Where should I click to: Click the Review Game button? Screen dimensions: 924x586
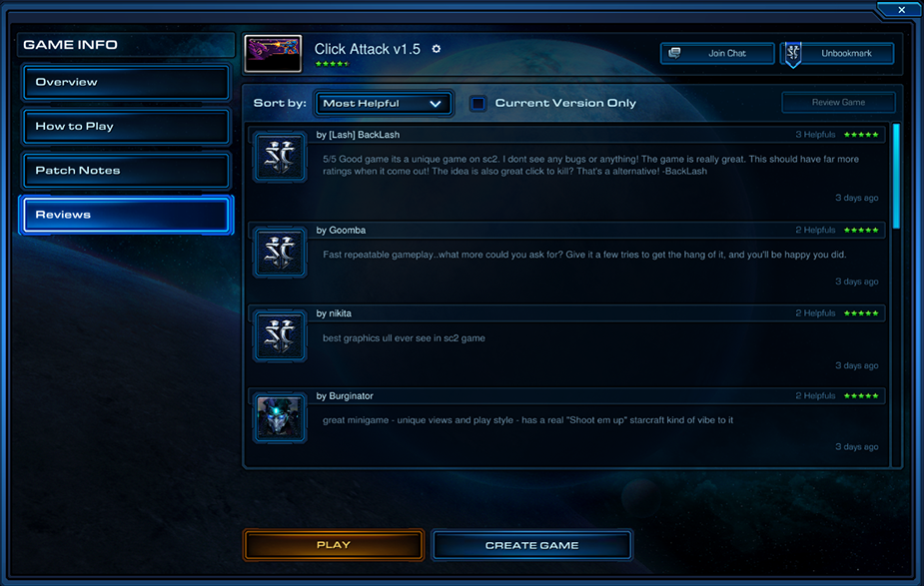(838, 103)
